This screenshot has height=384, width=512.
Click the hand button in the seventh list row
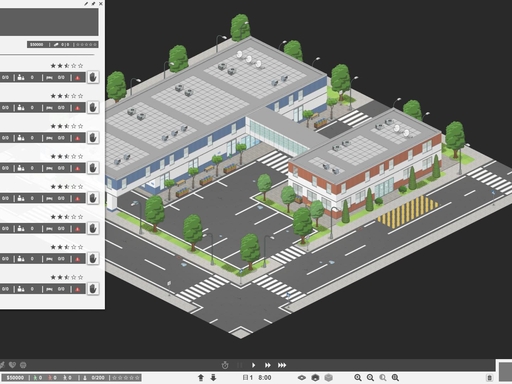point(93,259)
